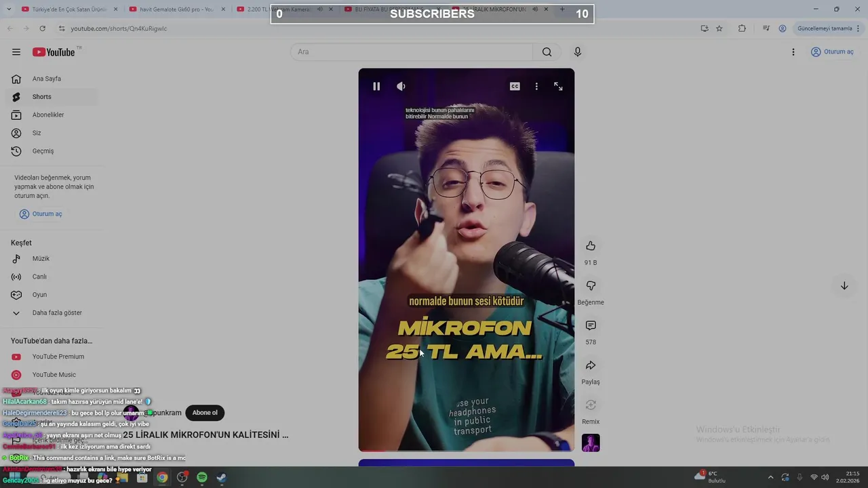Screen dimensions: 868x488
Task: Like the Short with 91 B likes
Action: (x=591, y=246)
